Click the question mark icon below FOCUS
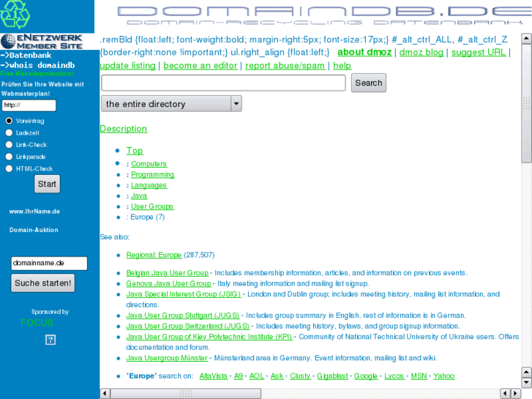The width and height of the screenshot is (532, 399). pyautogui.click(x=50, y=340)
